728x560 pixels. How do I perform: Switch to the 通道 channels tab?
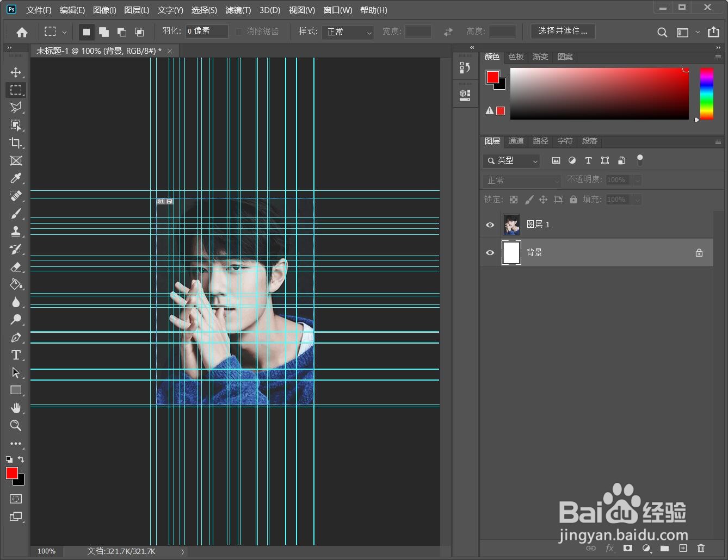(x=516, y=141)
